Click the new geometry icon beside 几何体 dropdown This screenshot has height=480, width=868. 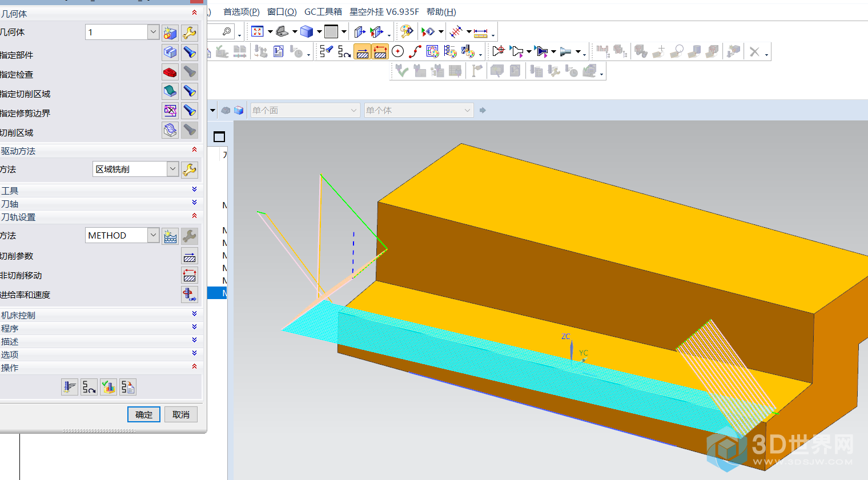pyautogui.click(x=170, y=33)
